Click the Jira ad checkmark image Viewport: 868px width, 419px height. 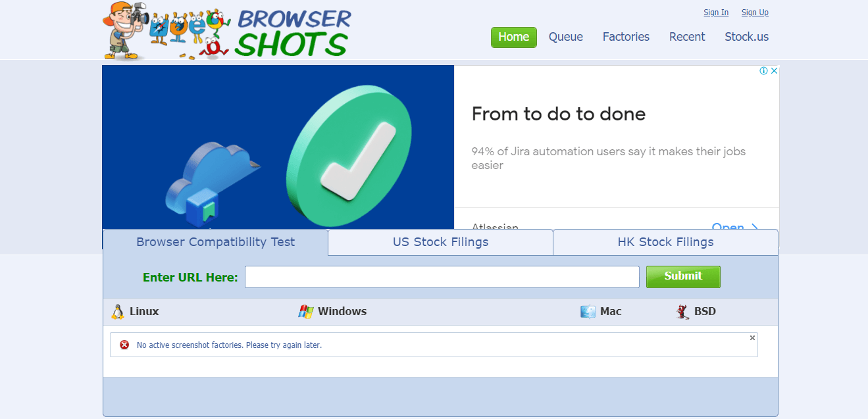click(x=278, y=147)
